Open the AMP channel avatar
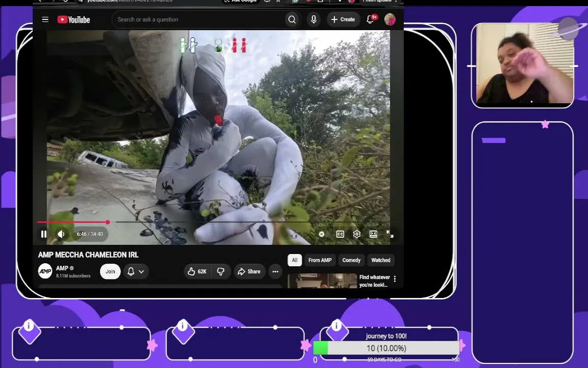588x368 pixels. (45, 271)
